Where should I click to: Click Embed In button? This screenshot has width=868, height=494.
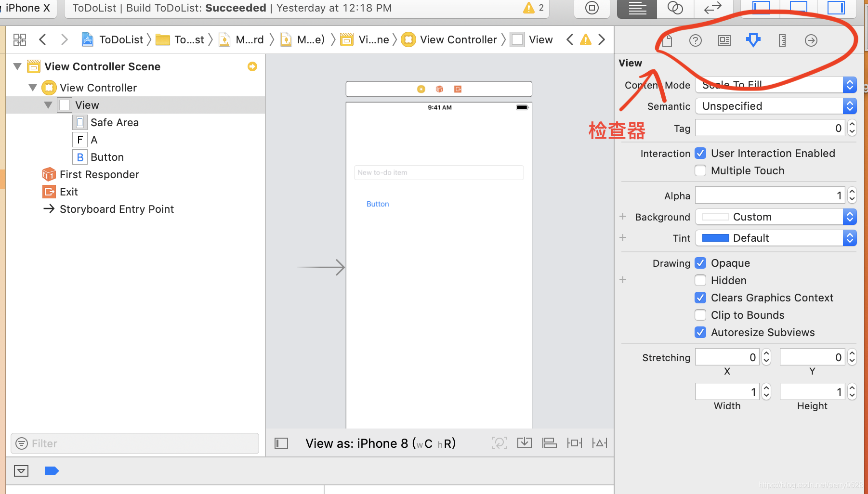[525, 443]
